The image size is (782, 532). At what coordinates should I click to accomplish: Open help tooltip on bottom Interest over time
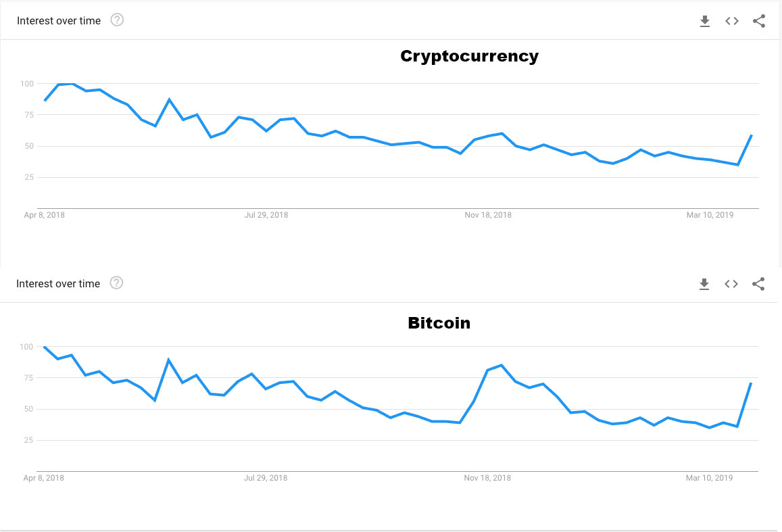tap(116, 283)
